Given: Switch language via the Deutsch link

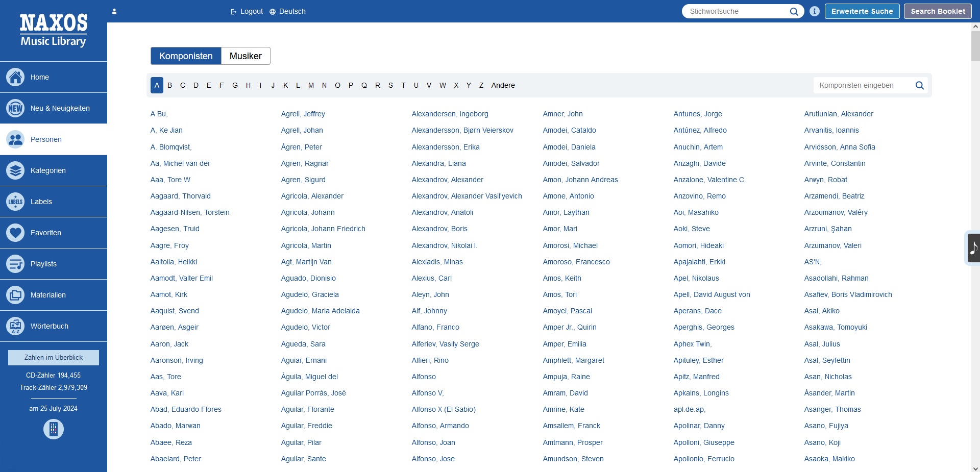Looking at the screenshot, I should coord(288,11).
